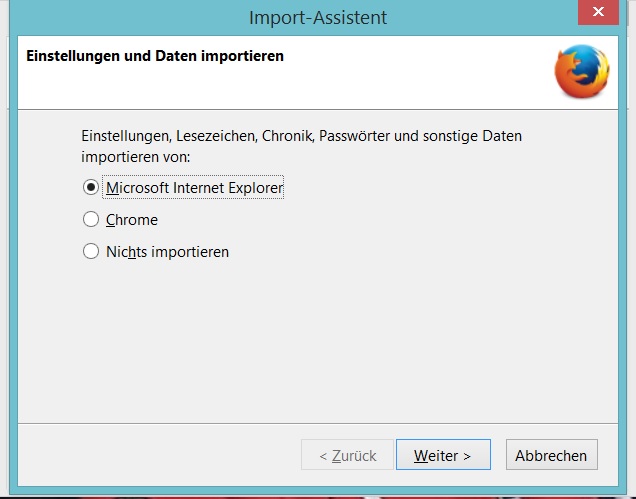Click the greyed-out < Zurück button

347,455
